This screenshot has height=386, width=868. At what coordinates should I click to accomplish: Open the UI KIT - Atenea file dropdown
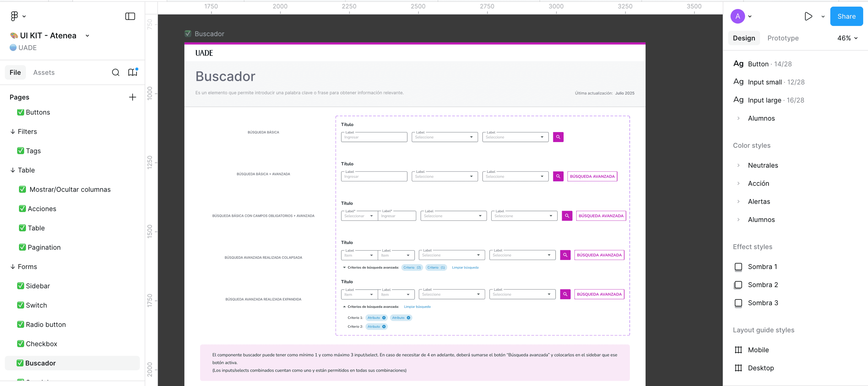[x=87, y=36]
